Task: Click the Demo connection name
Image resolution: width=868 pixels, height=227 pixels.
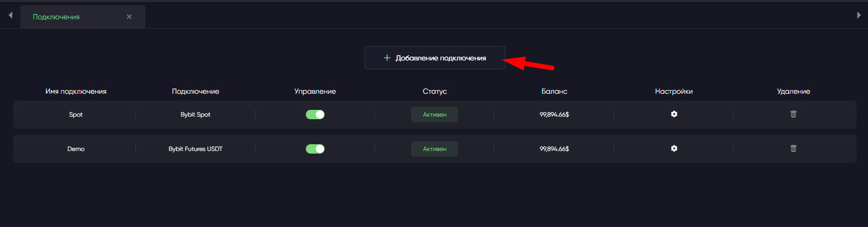Action: (x=76, y=149)
